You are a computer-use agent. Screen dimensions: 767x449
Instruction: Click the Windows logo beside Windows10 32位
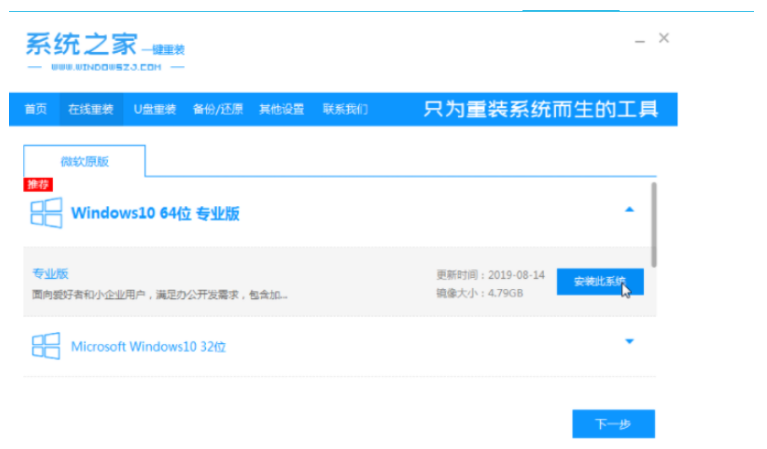[45, 346]
